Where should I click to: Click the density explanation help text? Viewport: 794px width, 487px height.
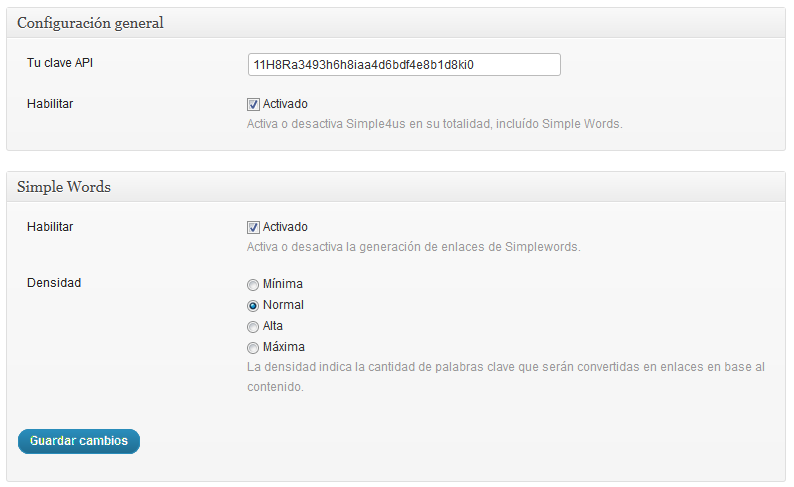coord(506,377)
